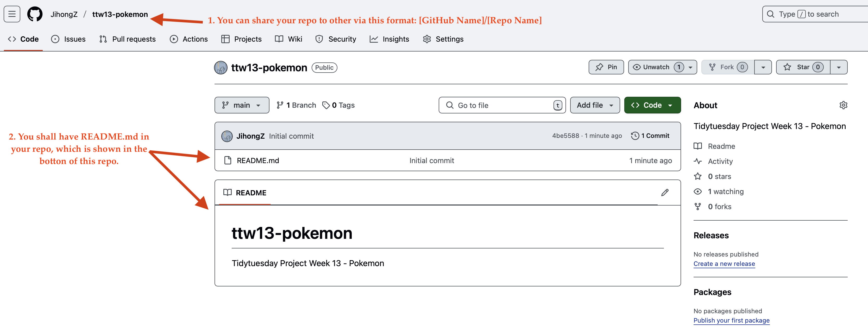Click the pencil icon to edit README
This screenshot has width=868, height=333.
664,193
